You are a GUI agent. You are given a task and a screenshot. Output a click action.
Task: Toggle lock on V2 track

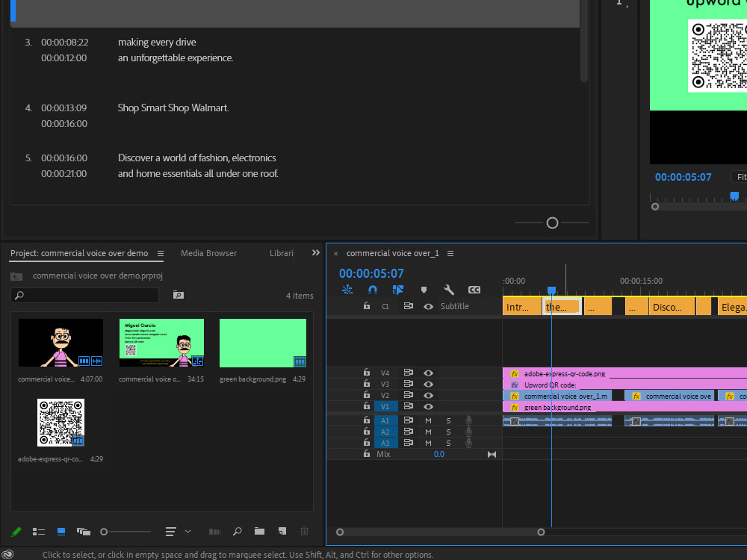click(x=366, y=395)
